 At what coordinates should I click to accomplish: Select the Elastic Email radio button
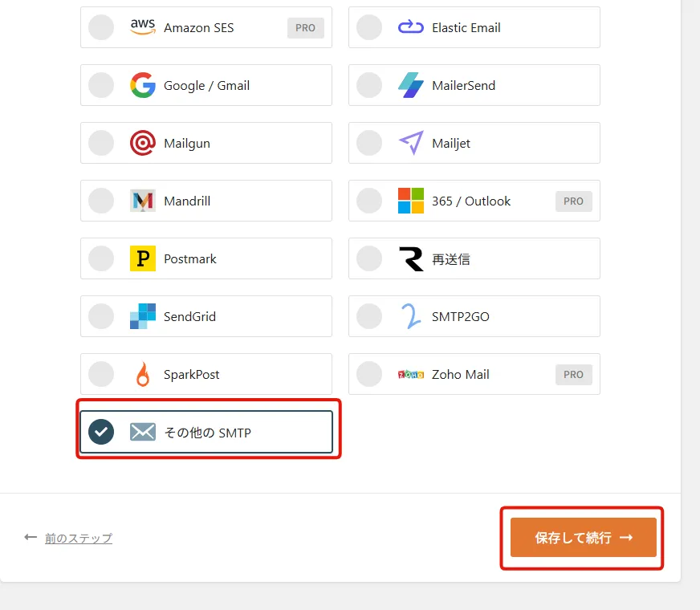point(369,27)
